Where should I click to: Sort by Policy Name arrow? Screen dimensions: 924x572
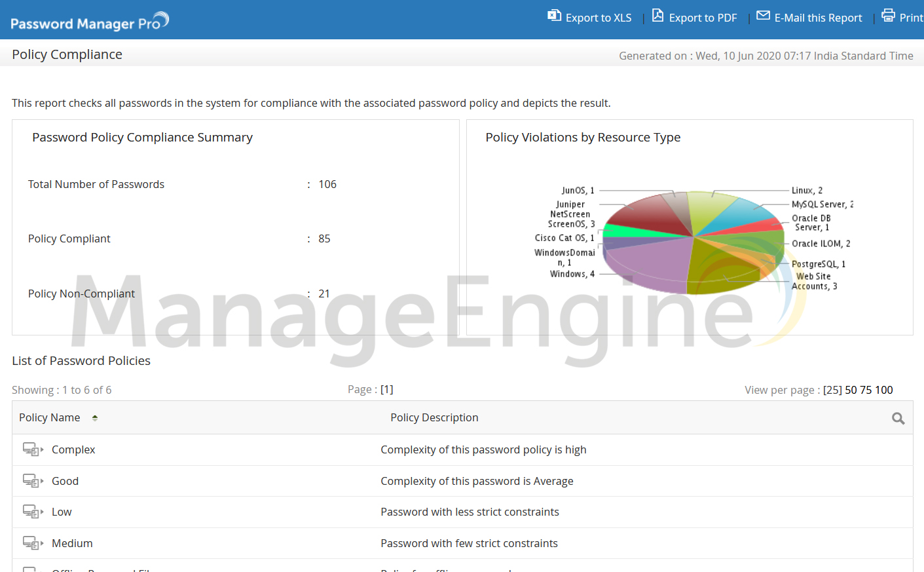pyautogui.click(x=95, y=418)
